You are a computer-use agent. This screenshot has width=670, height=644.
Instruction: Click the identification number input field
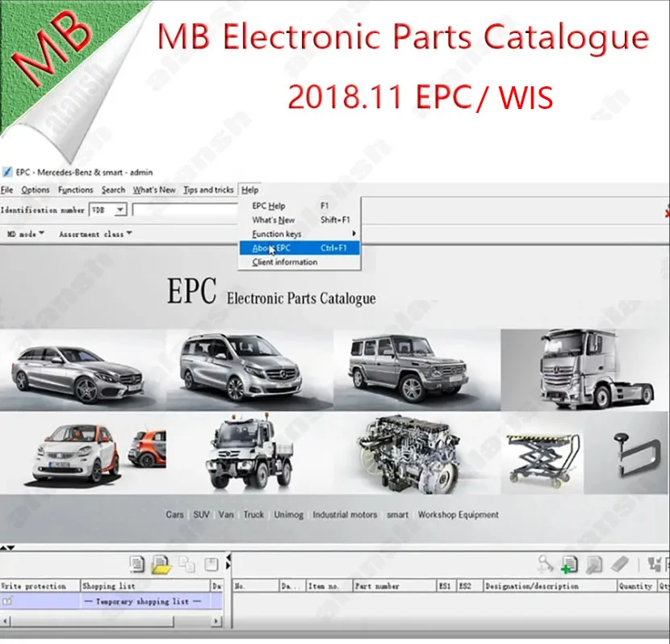coord(185,210)
